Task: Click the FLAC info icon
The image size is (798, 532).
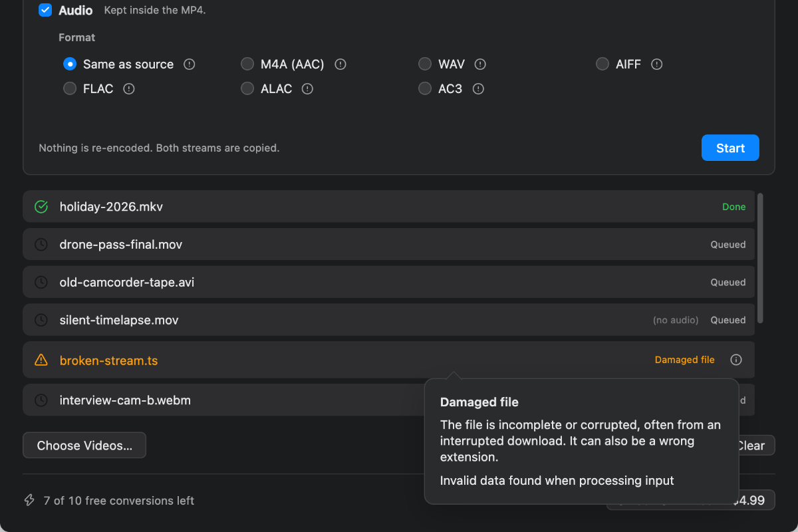Action: [129, 88]
